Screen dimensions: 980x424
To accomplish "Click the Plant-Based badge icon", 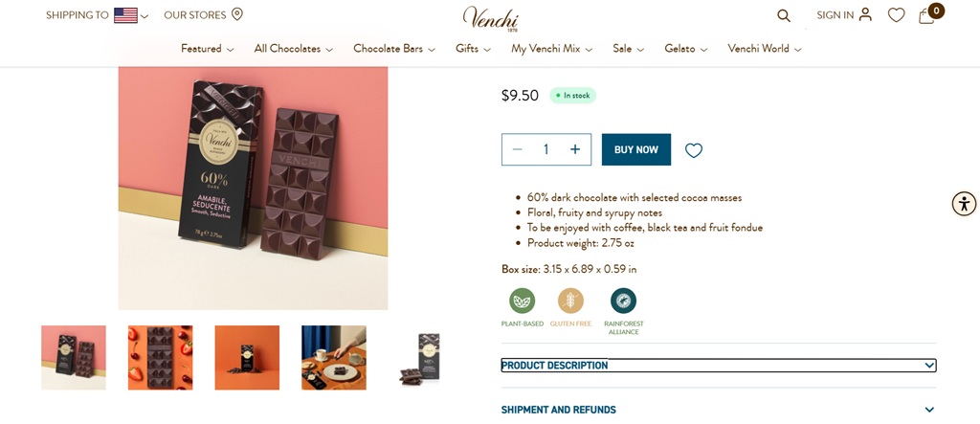I will pos(523,301).
